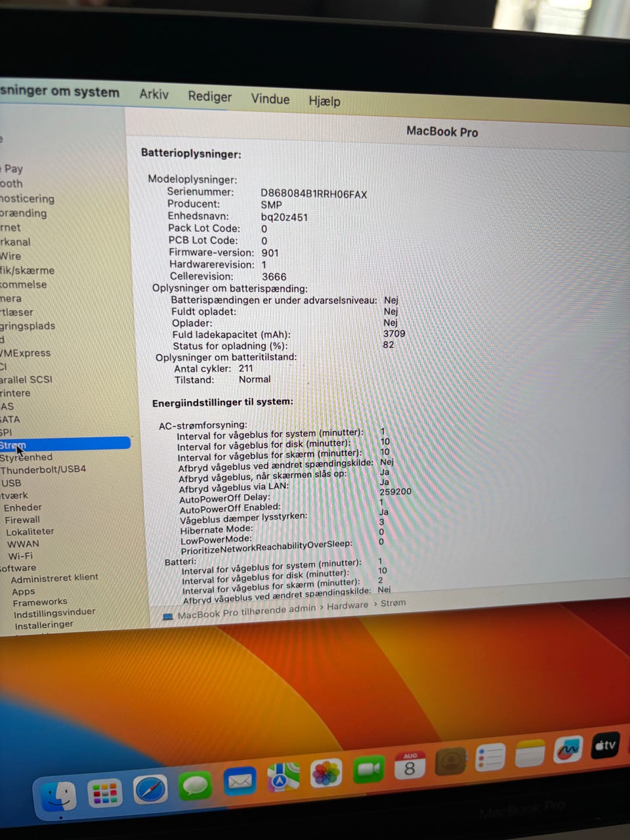Open Reminders from the Dock
The height and width of the screenshot is (840, 630).
click(x=490, y=757)
